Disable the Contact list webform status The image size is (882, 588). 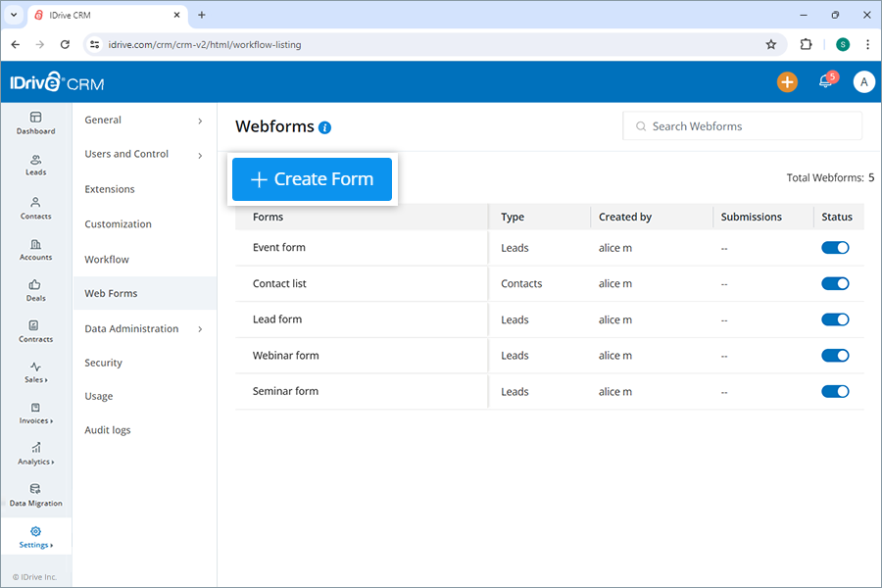click(x=835, y=283)
